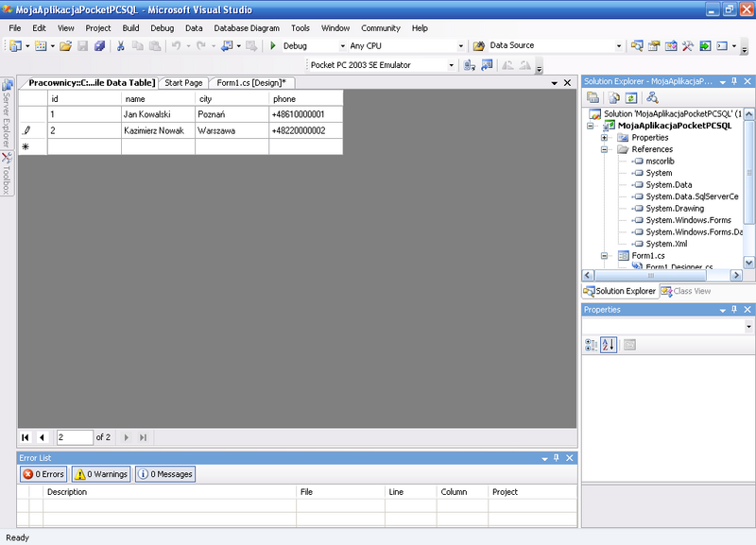Switch to the Form1.cs [Design] tab
The width and height of the screenshot is (756, 545).
(x=251, y=83)
